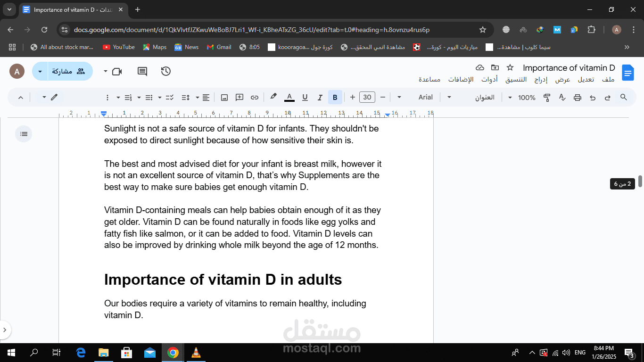Open the toolbar's more options menu
644x362 pixels.
click(x=107, y=98)
